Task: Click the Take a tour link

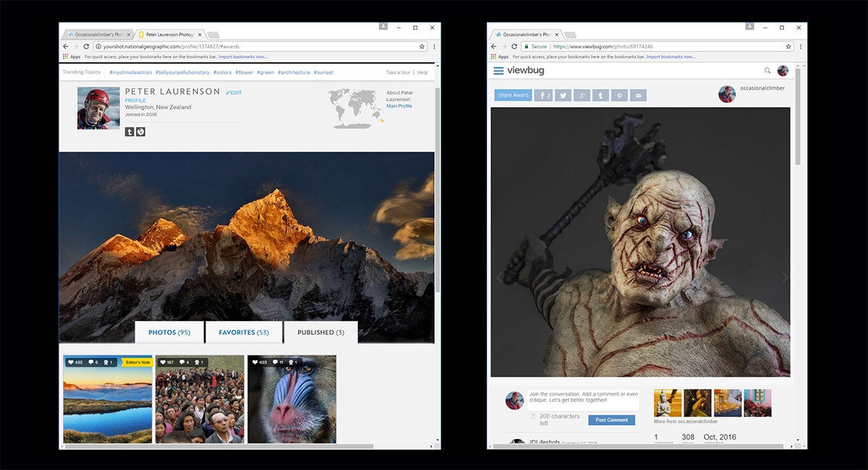Action: click(x=398, y=72)
